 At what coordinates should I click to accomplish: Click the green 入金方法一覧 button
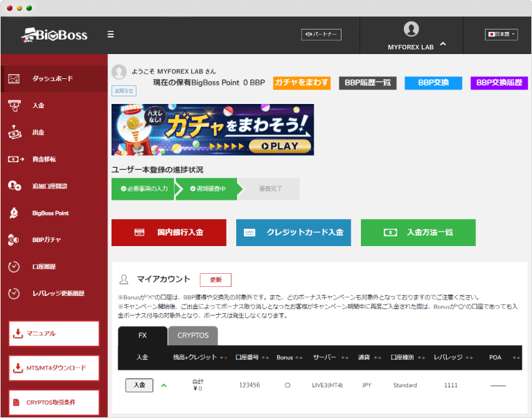tap(418, 233)
